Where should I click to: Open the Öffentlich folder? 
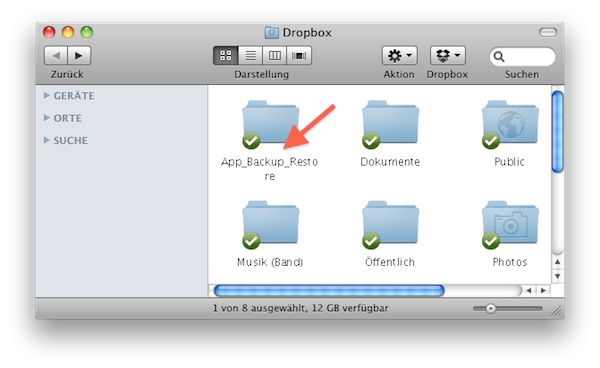click(390, 224)
